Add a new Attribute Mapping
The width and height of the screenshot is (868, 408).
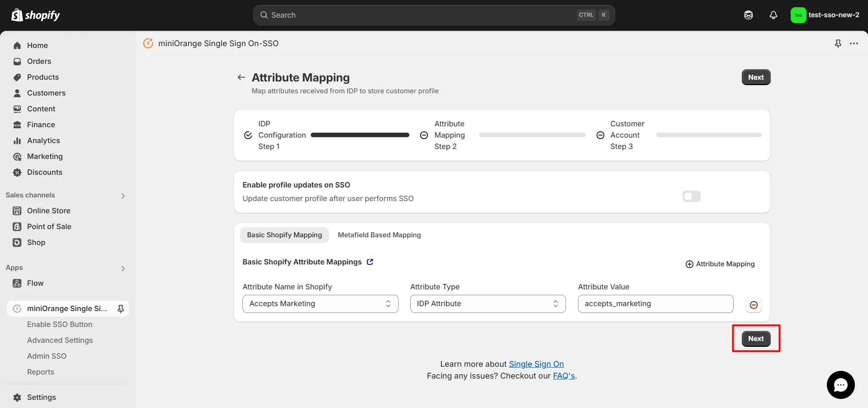720,264
